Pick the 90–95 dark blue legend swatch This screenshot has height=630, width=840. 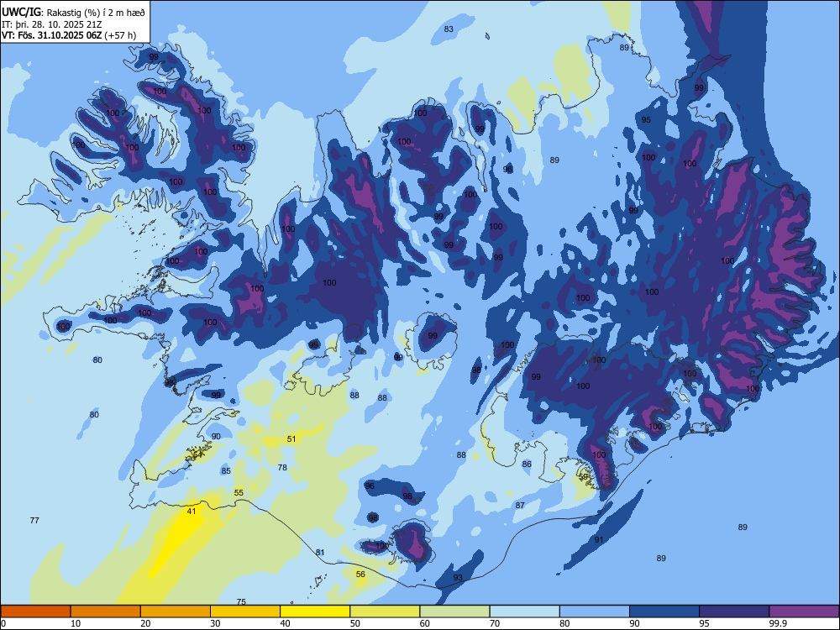click(x=664, y=612)
